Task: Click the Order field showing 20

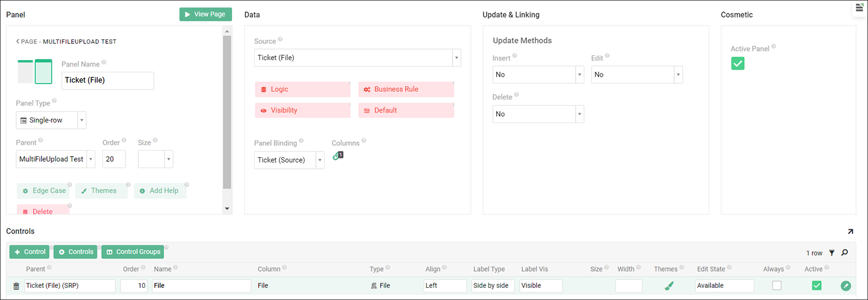Action: pos(114,159)
